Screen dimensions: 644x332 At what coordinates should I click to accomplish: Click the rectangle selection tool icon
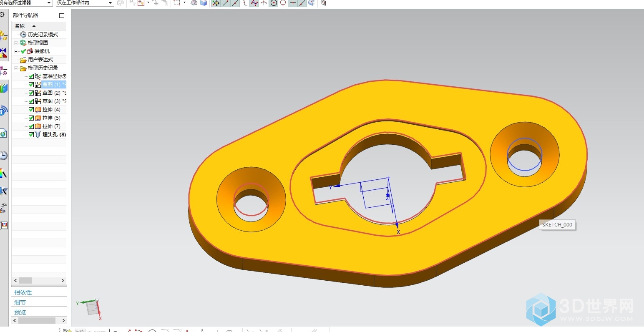tap(177, 3)
